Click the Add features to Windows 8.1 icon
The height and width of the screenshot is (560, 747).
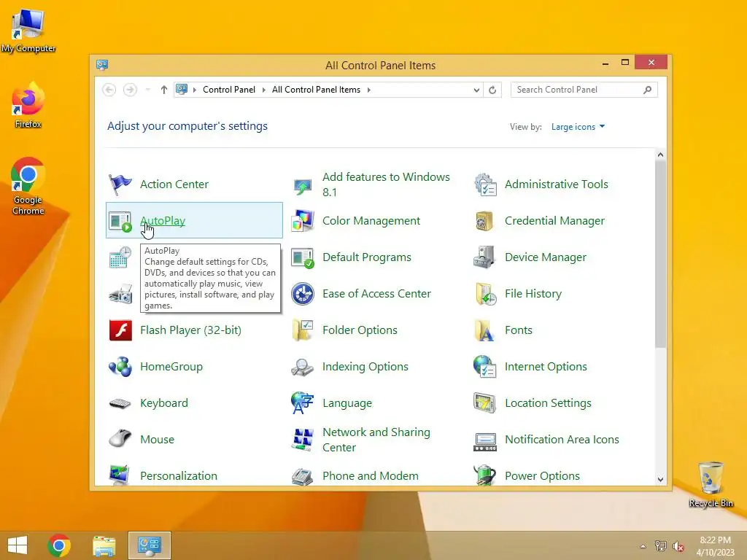[303, 185]
